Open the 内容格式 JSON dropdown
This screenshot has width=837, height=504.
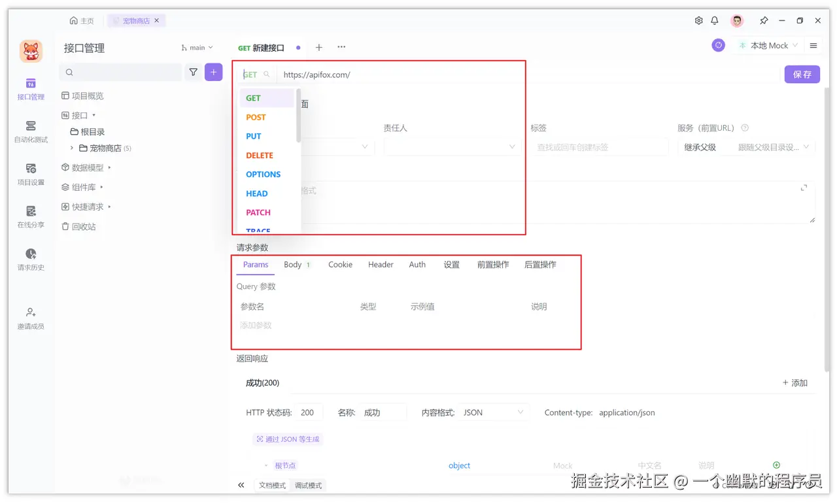(x=494, y=412)
